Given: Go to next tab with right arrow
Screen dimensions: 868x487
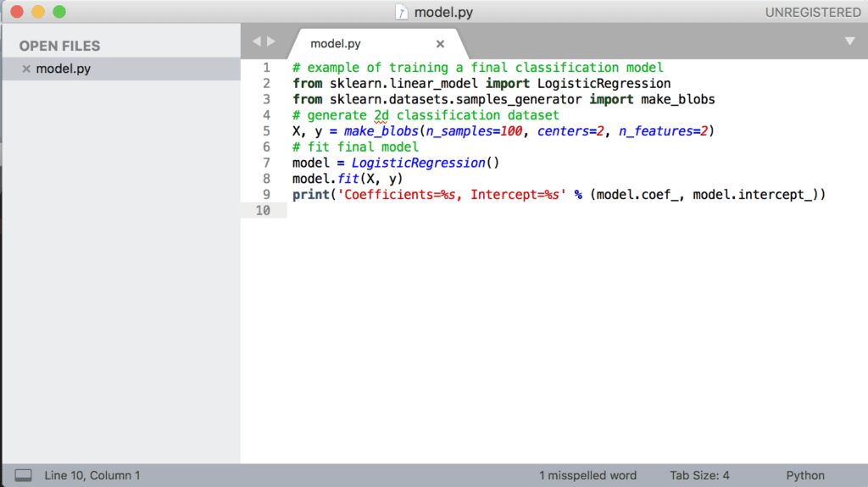Looking at the screenshot, I should (x=270, y=41).
